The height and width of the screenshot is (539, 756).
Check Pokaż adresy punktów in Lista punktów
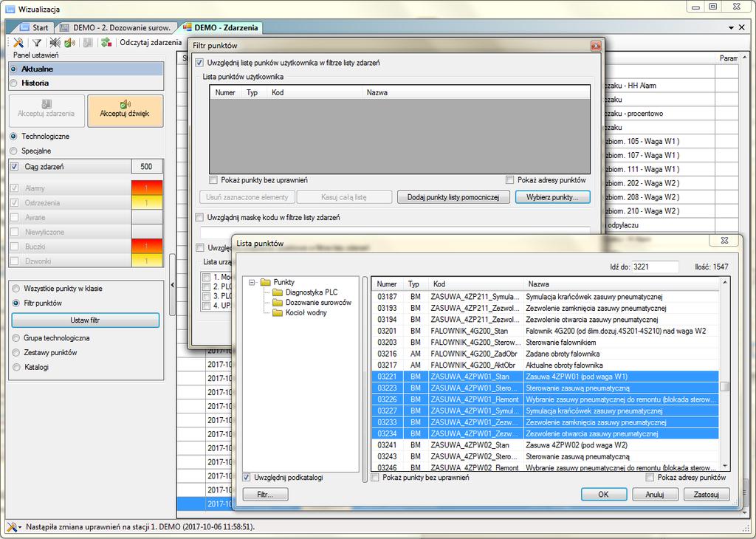[650, 477]
